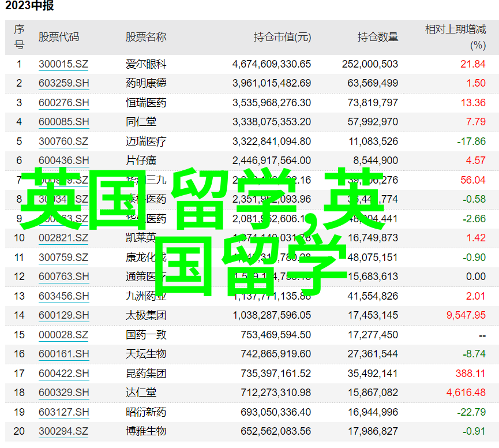Open stock code link 603259.SH
The height and width of the screenshot is (448, 499).
pos(63,84)
